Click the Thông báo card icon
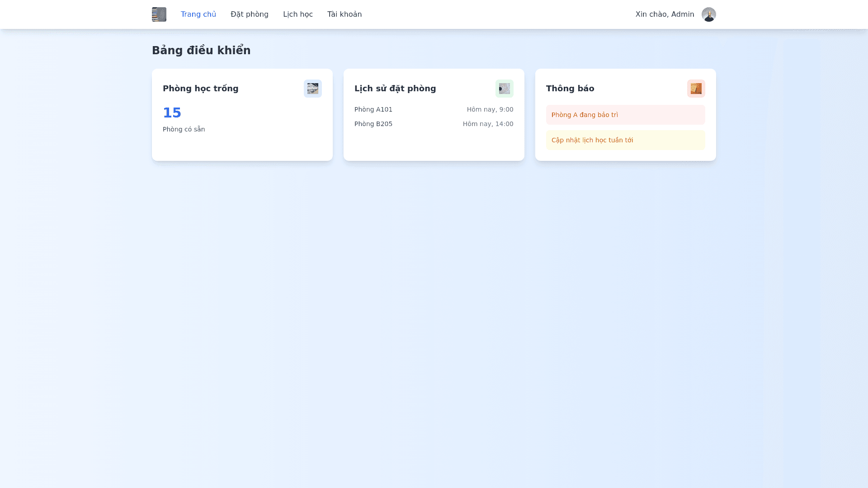This screenshot has width=868, height=488. [x=696, y=89]
